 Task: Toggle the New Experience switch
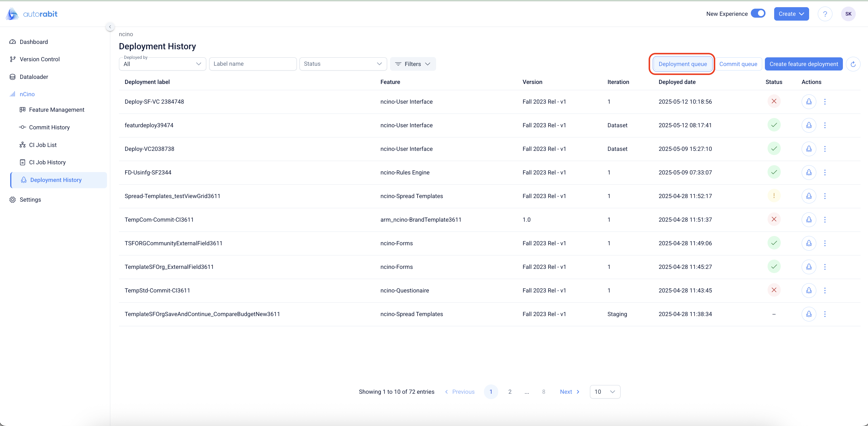click(758, 13)
